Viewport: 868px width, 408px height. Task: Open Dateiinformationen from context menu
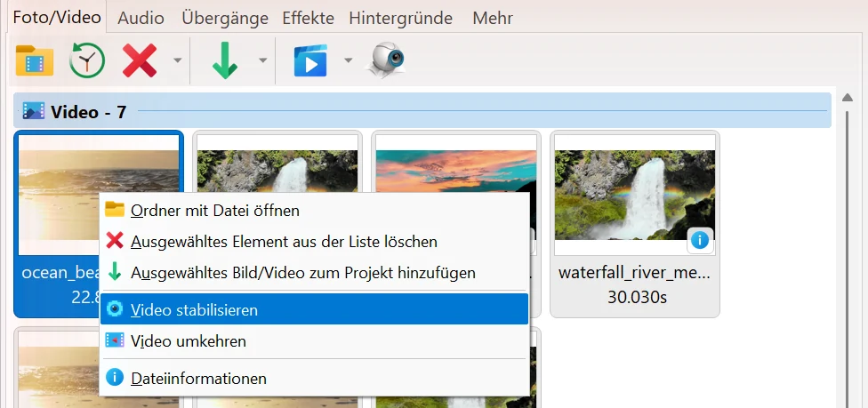(x=314, y=378)
